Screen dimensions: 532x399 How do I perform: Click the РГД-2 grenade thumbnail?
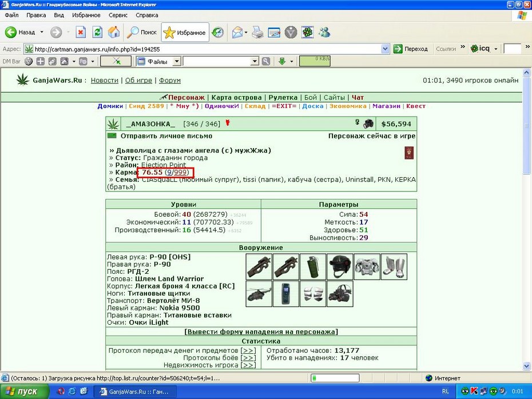tap(313, 267)
